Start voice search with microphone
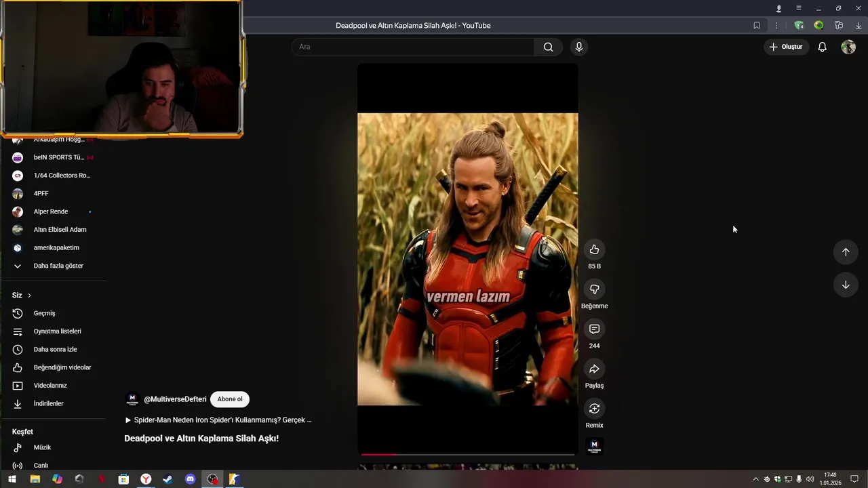The height and width of the screenshot is (488, 868). pyautogui.click(x=578, y=47)
